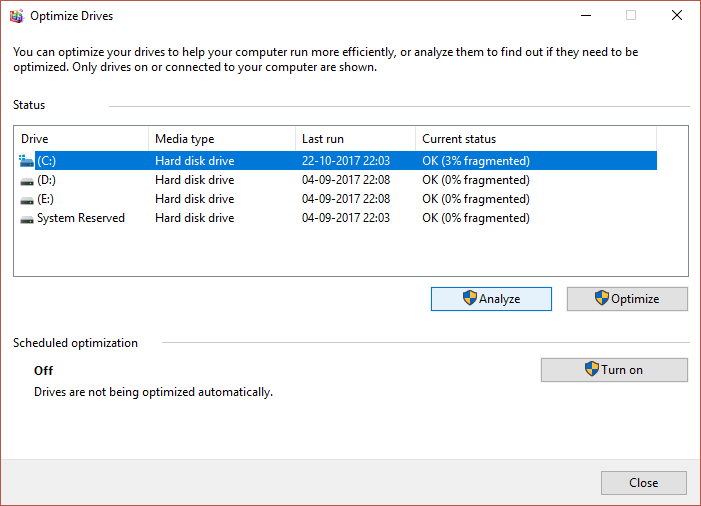Click the disk icon beside (D:)

point(26,180)
